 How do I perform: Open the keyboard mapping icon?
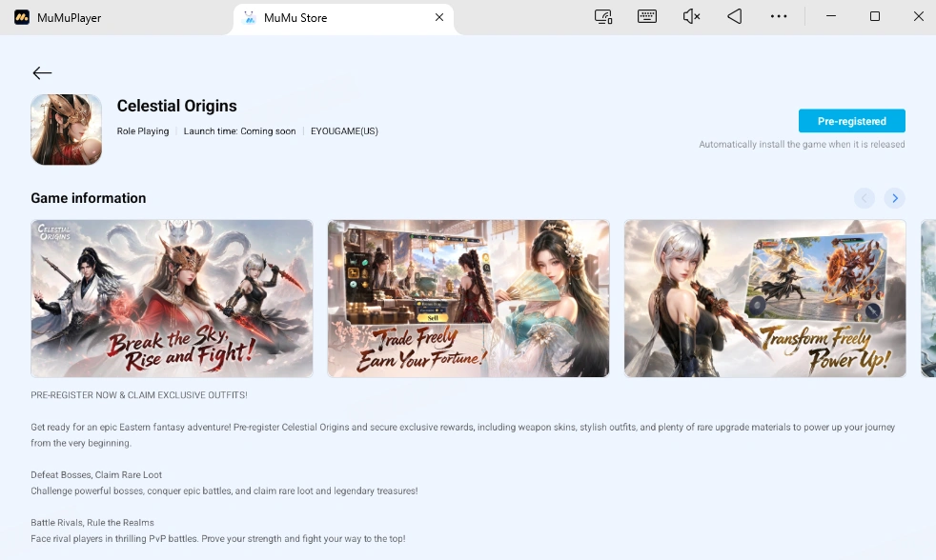647,17
